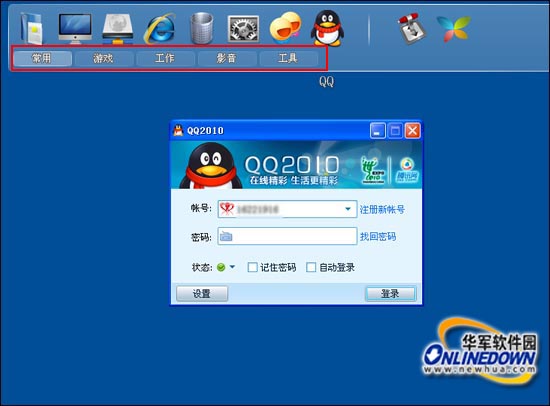Select the 常用 tab

[x=42, y=58]
